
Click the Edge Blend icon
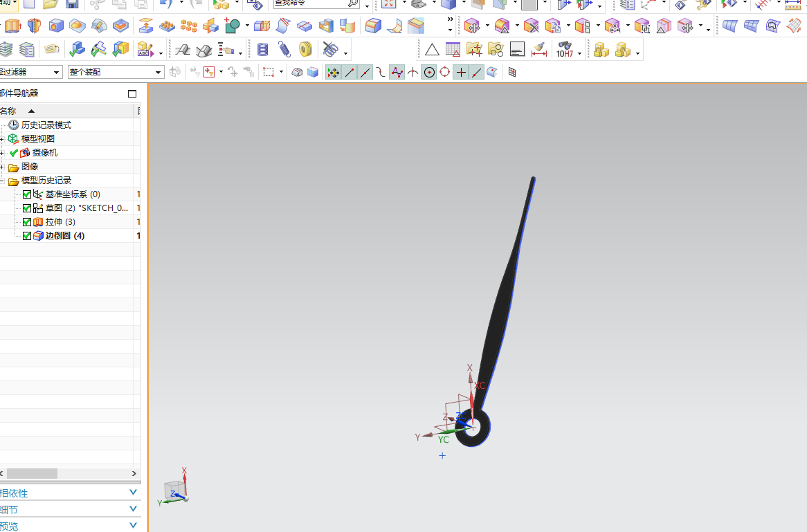[373, 26]
